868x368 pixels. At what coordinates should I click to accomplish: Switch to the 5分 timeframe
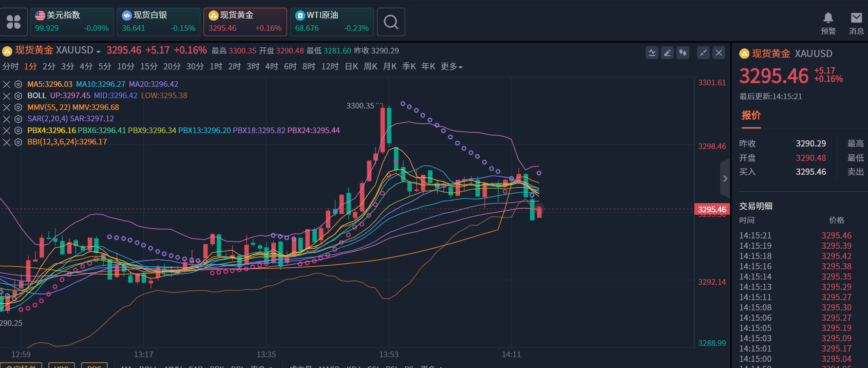click(105, 67)
